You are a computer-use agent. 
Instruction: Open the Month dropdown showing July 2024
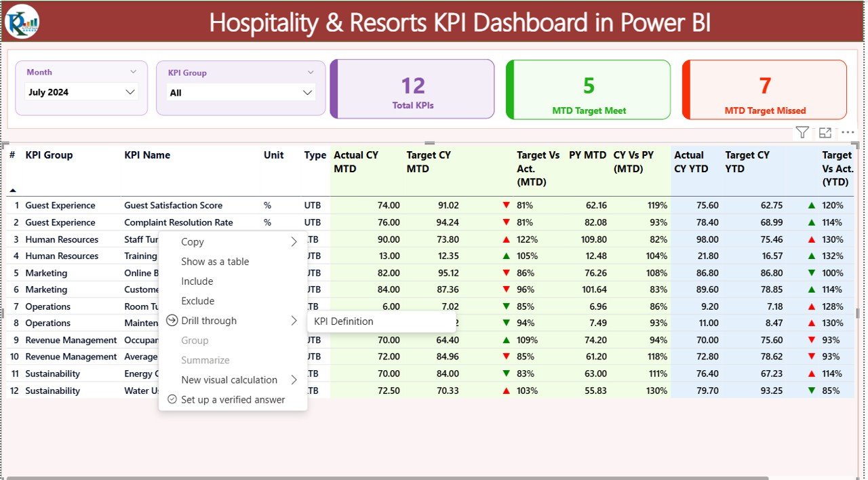[81, 92]
